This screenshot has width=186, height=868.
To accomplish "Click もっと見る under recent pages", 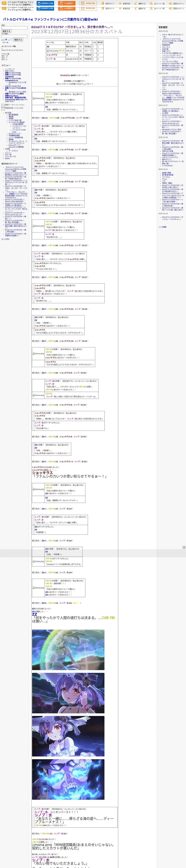I will point(5,239).
